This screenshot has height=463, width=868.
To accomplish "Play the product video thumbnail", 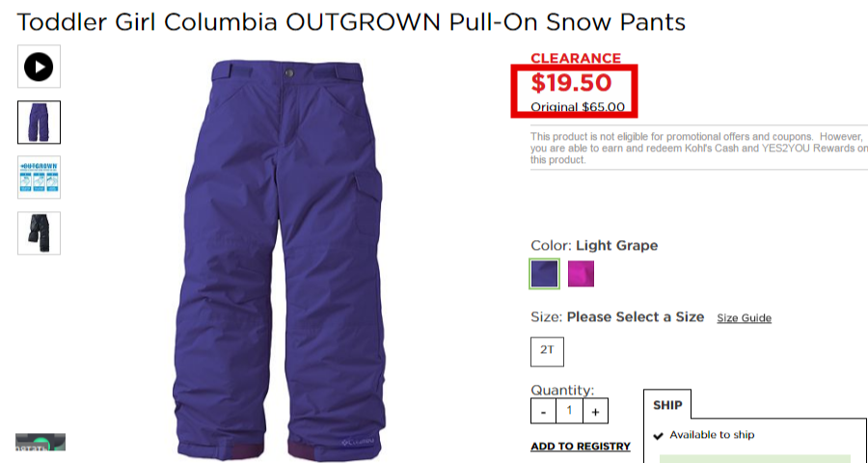I will [x=39, y=67].
